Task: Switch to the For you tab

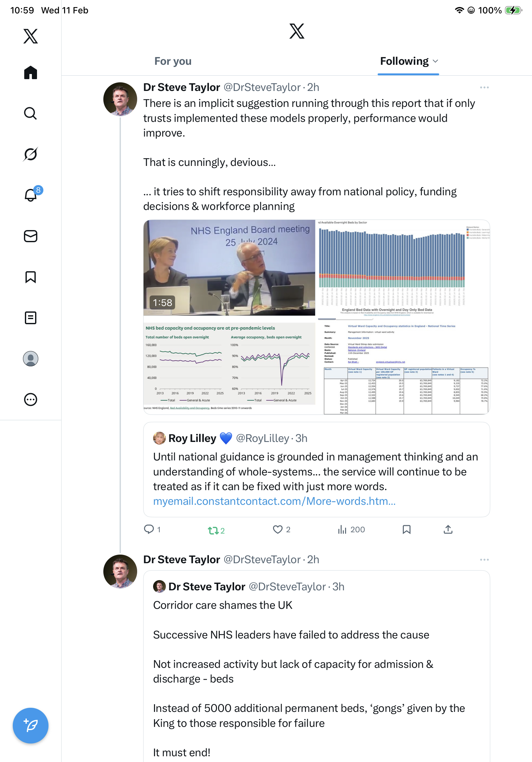Action: 173,61
